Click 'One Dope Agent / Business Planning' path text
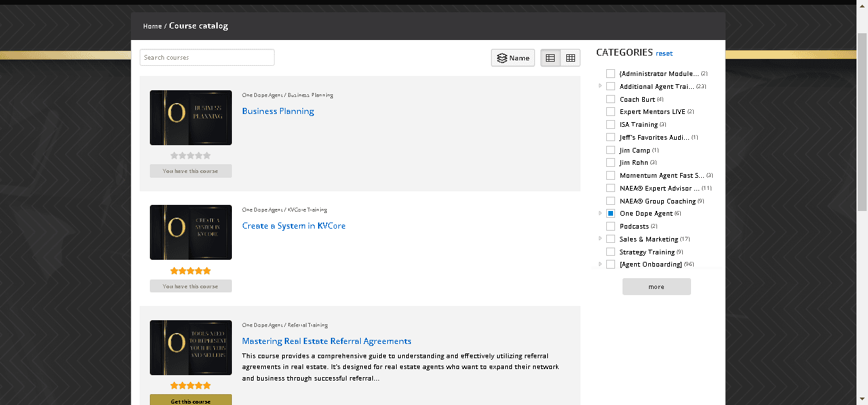This screenshot has width=868, height=405. 288,95
